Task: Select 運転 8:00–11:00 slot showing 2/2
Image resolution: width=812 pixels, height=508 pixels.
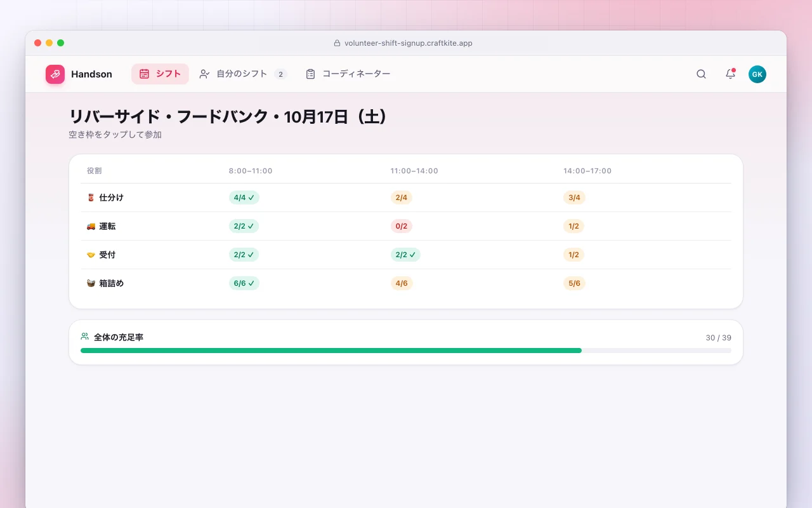Action: click(244, 226)
